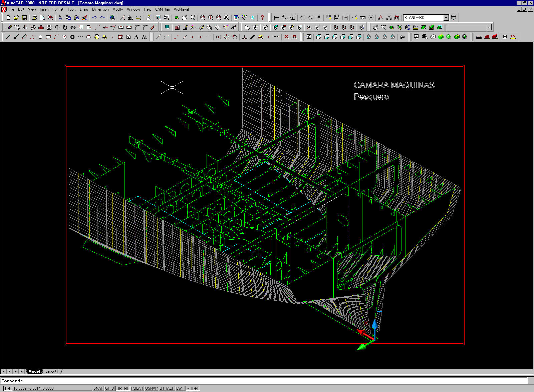Select the Mirror tool

point(25,27)
